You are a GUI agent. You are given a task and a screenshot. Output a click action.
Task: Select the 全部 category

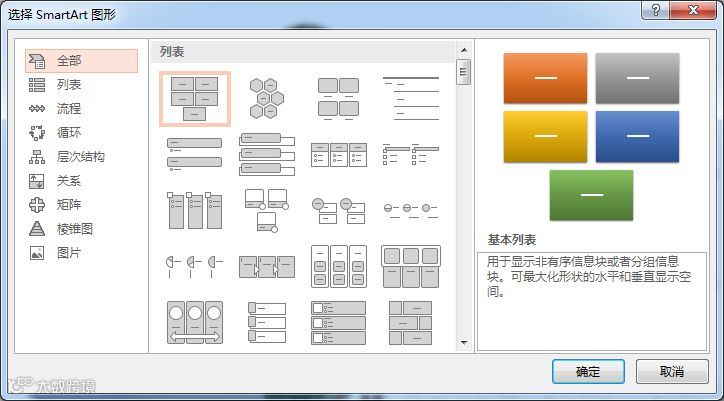[81, 61]
